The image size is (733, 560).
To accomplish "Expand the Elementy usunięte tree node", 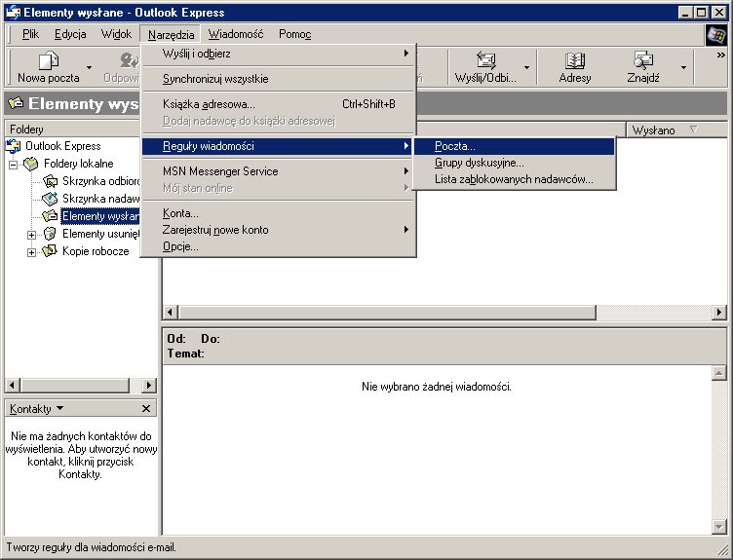I will pyautogui.click(x=31, y=235).
